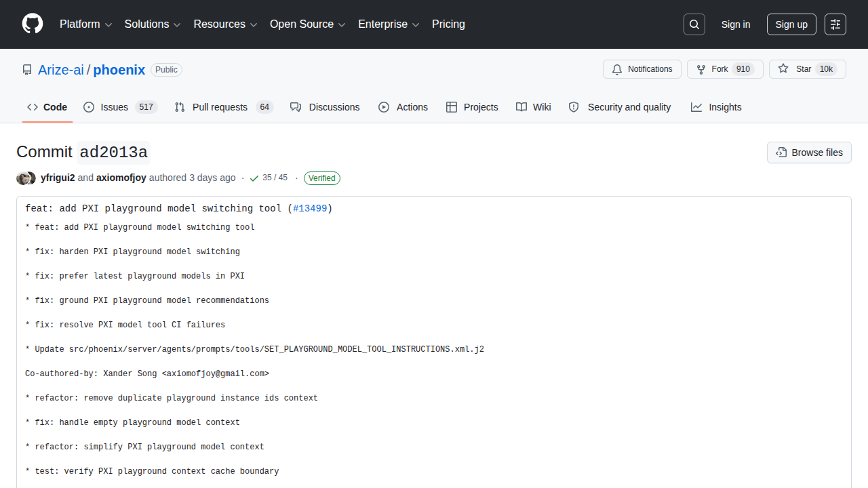868x488 pixels.
Task: Open the appearance settings icon button
Action: pos(835,24)
